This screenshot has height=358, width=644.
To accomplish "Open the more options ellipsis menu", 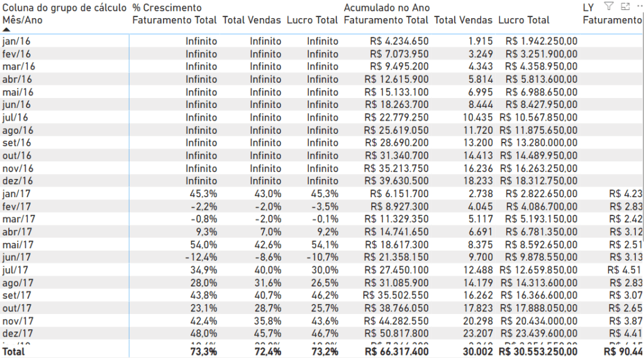I will click(639, 6).
